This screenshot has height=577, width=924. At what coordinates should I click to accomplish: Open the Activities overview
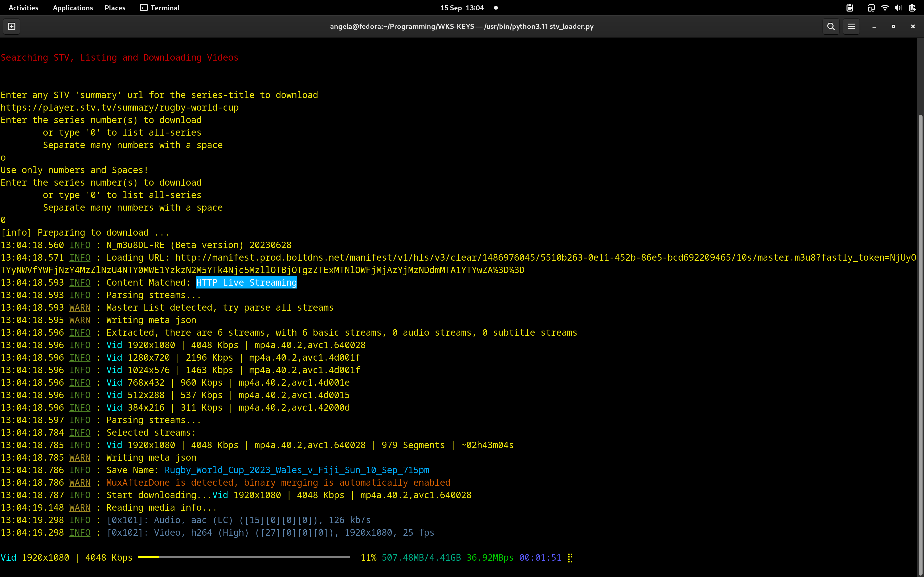[x=23, y=8]
